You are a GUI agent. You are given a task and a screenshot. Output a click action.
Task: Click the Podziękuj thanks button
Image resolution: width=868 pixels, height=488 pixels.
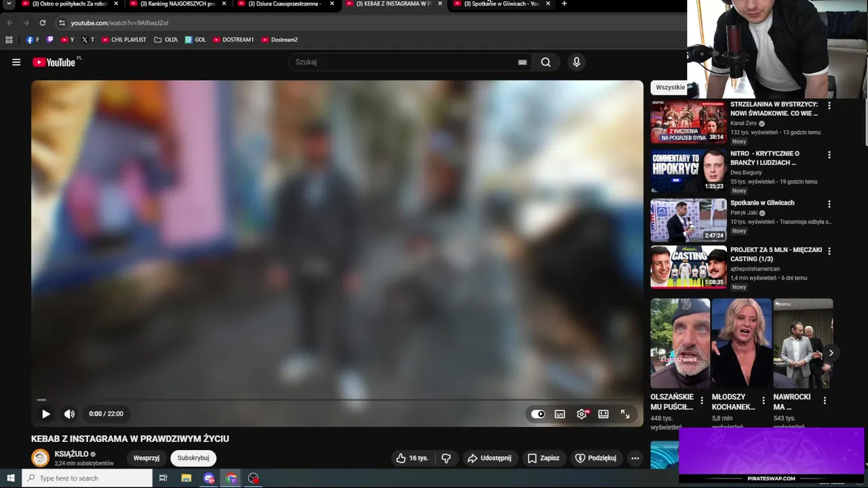pyautogui.click(x=596, y=458)
